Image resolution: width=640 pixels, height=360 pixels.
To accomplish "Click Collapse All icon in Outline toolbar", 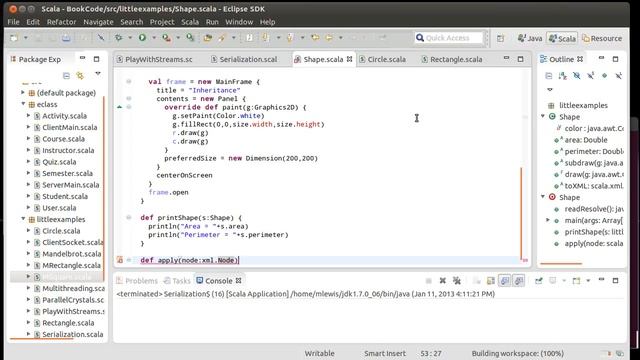I will click(x=549, y=76).
